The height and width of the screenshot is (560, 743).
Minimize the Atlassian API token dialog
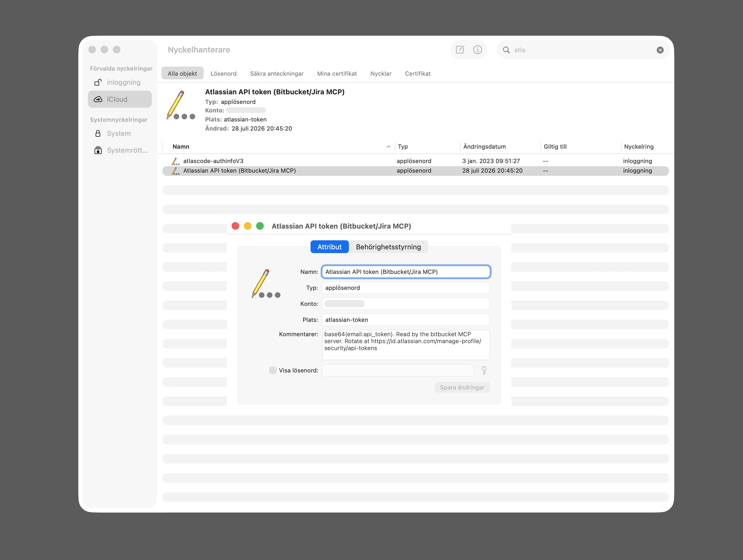248,226
